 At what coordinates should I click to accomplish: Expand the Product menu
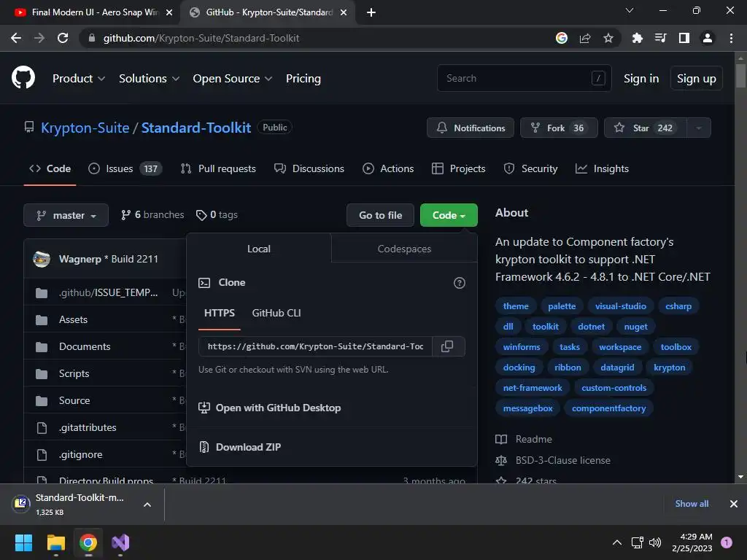[79, 79]
